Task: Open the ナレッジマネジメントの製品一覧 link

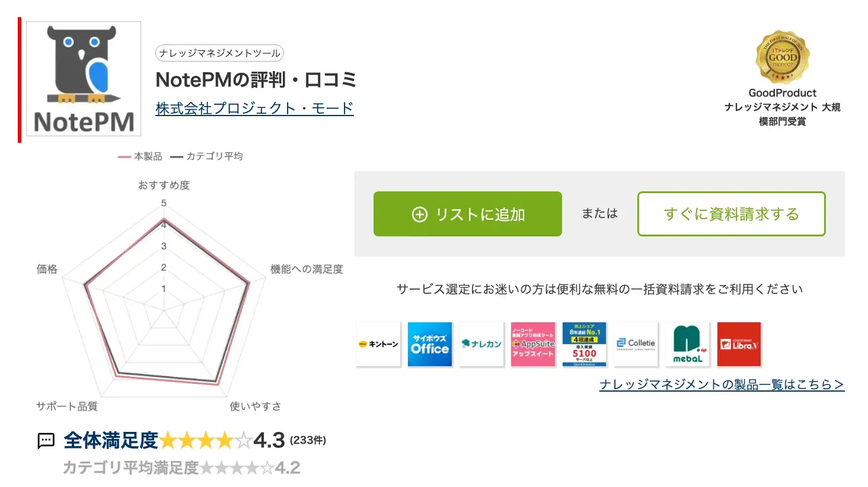Action: pyautogui.click(x=721, y=385)
